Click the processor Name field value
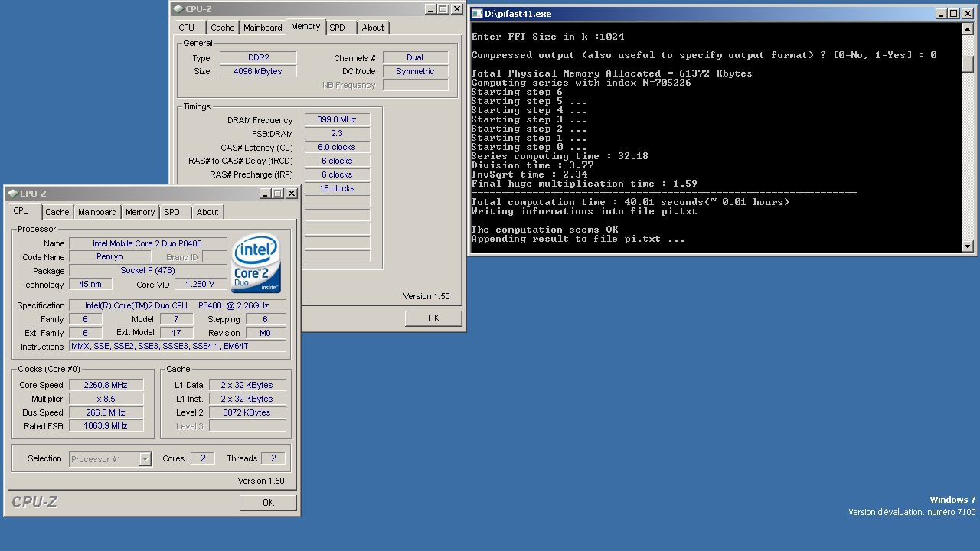980x551 pixels. [x=148, y=243]
